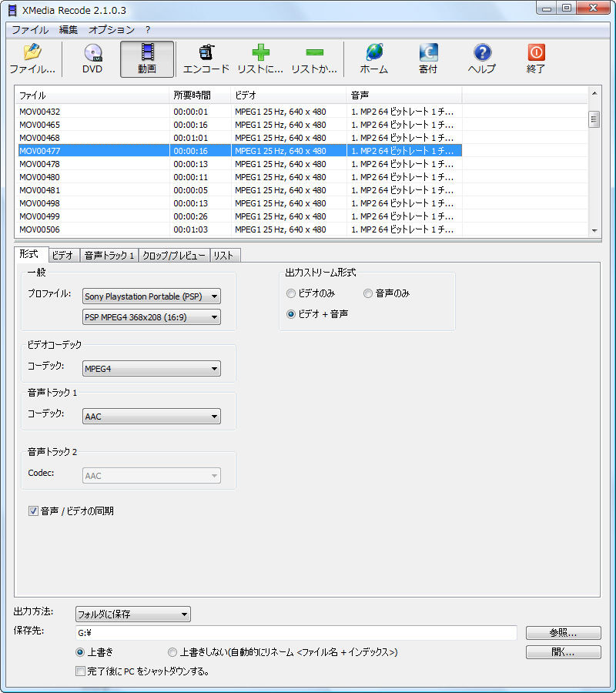Open the ホーム webpage icon
Viewport: 616px width, 693px height.
coord(373,58)
